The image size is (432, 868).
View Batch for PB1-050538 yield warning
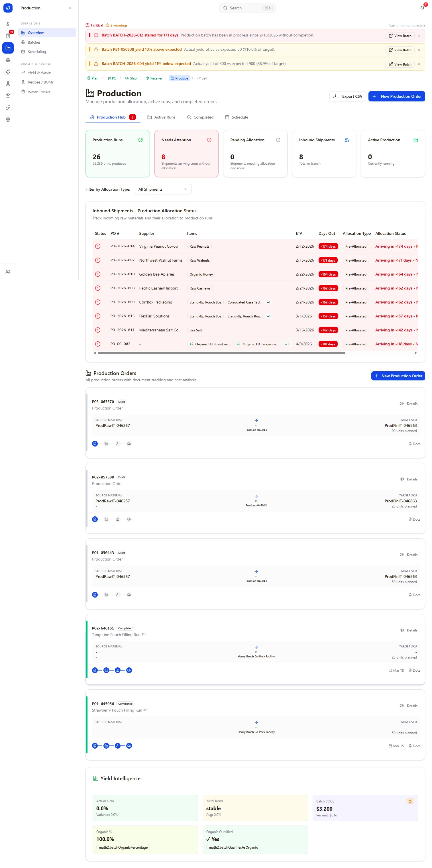coord(400,50)
